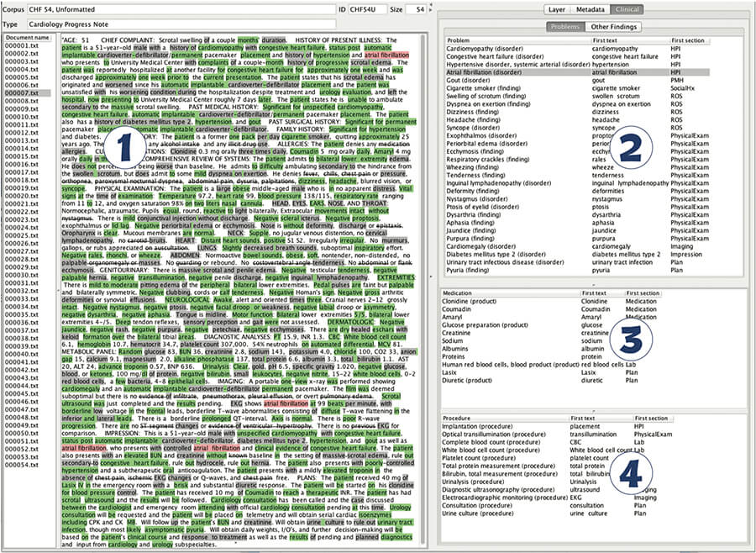Select document 000020.txt in the list
The image size is (756, 553).
(x=28, y=196)
